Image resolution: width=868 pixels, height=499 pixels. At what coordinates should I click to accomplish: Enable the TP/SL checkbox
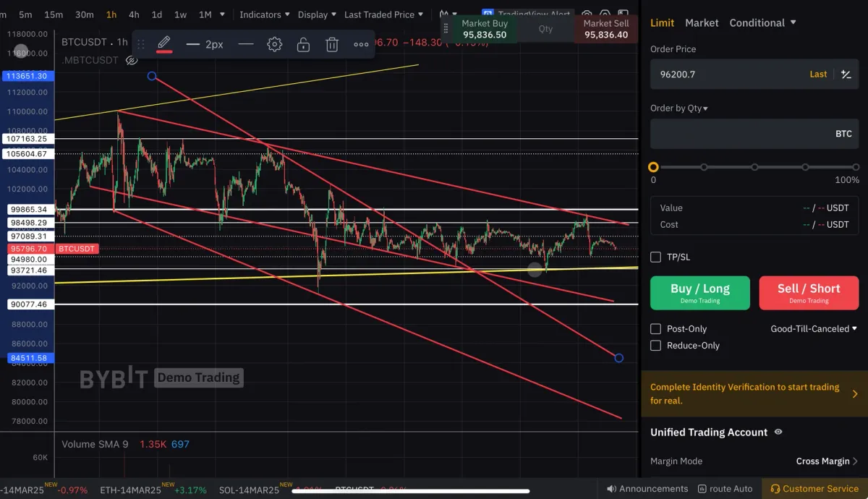click(x=655, y=257)
